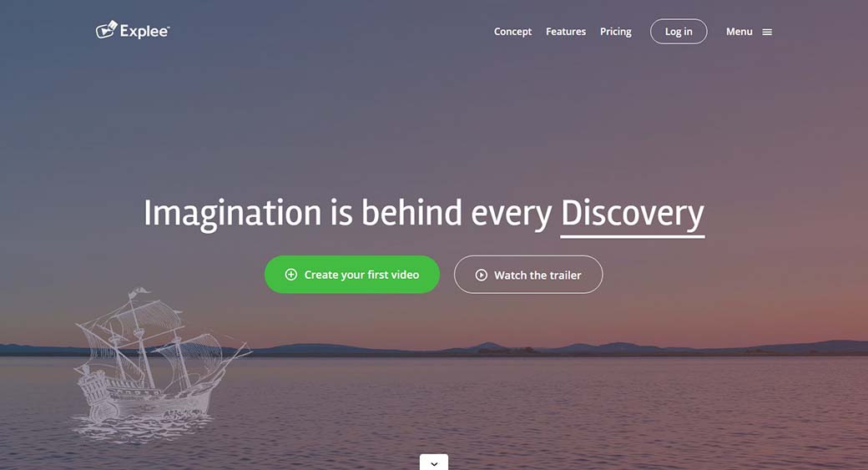The width and height of the screenshot is (868, 470).
Task: Click Watch the trailer button
Action: (x=528, y=275)
